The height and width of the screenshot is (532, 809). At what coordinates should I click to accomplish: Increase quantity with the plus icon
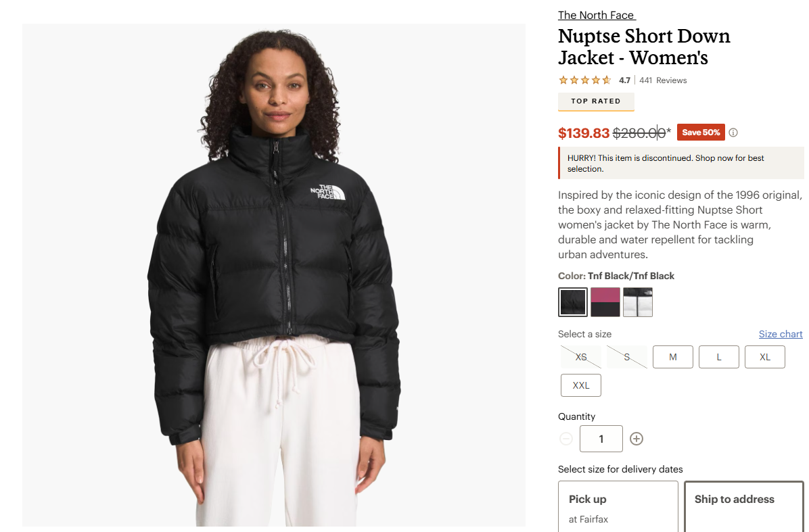pyautogui.click(x=637, y=439)
